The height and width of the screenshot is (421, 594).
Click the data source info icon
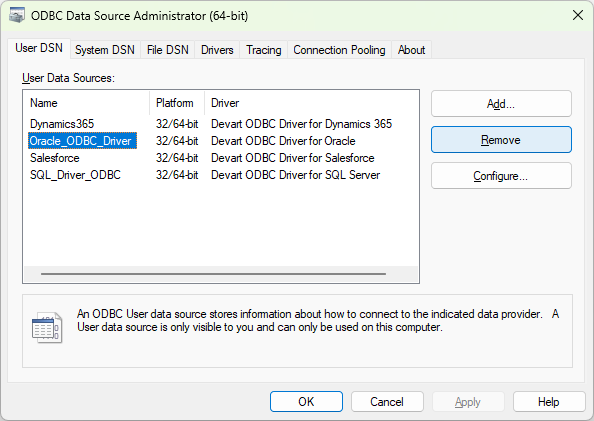pyautogui.click(x=47, y=327)
